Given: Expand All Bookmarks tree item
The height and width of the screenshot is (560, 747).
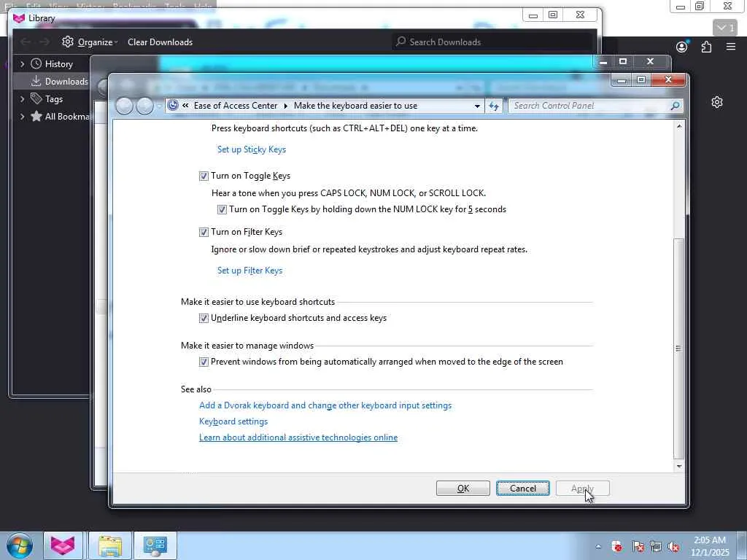Looking at the screenshot, I should pos(22,117).
